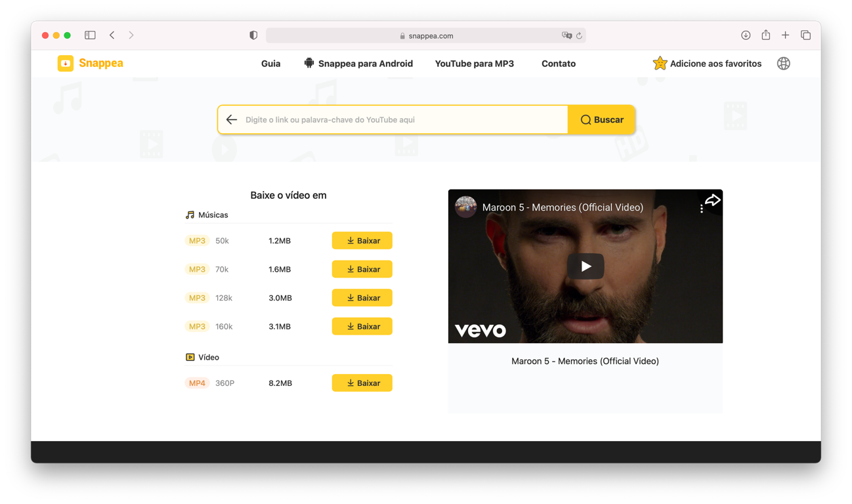
Task: Open the Contato menu item
Action: click(559, 64)
